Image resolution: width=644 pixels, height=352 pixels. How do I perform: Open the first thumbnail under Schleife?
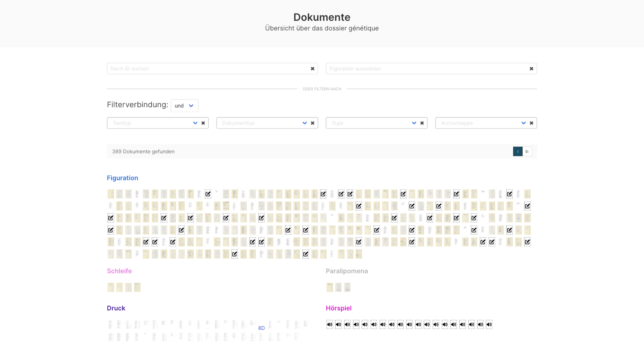111,287
